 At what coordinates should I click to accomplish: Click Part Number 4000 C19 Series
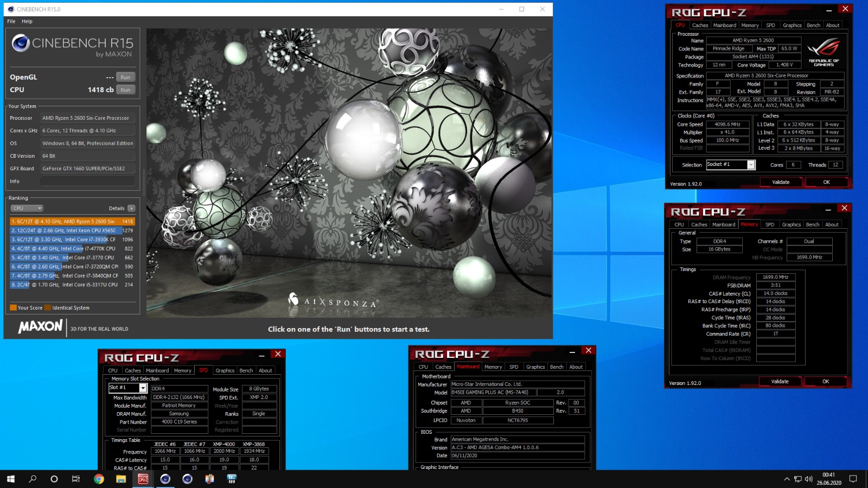pos(179,422)
